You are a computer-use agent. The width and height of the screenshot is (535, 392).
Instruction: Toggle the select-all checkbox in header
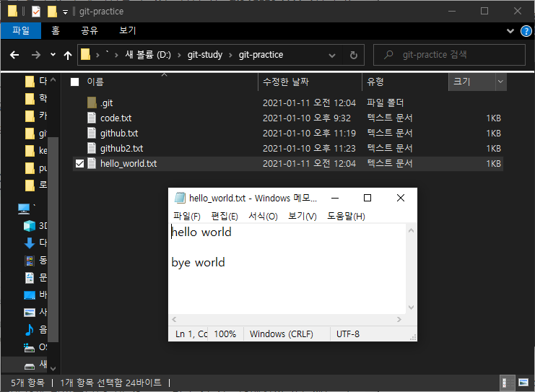click(x=74, y=82)
